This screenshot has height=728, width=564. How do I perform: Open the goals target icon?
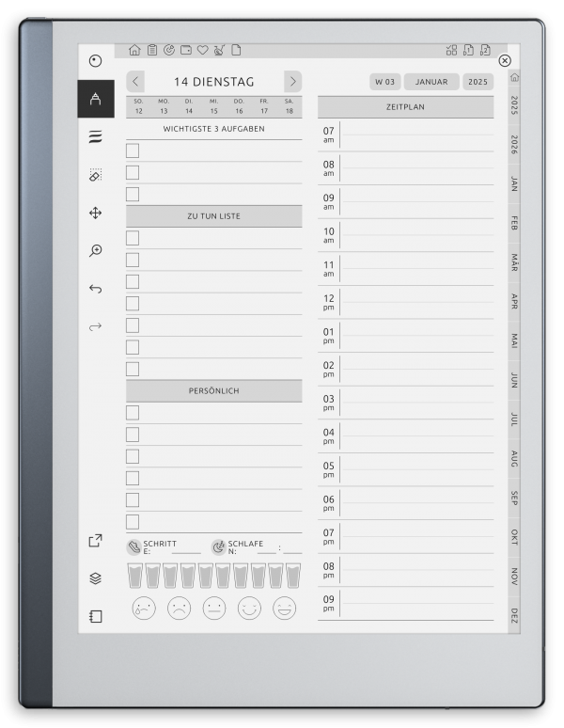[x=169, y=50]
